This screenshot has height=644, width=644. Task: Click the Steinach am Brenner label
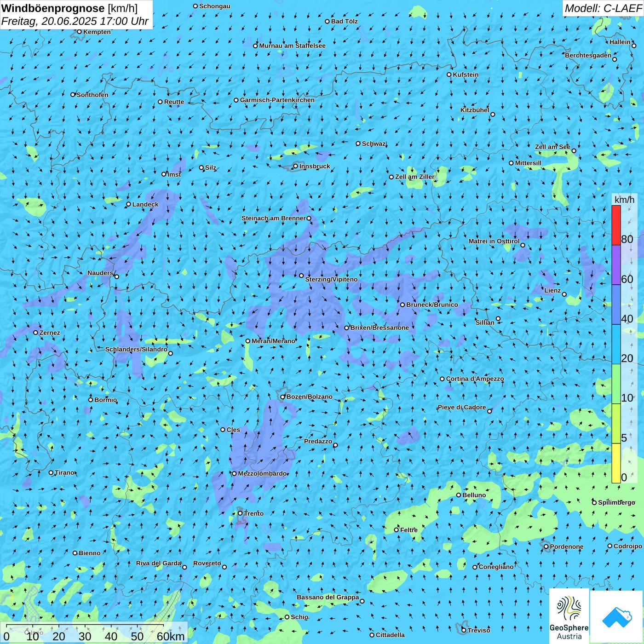(273, 218)
